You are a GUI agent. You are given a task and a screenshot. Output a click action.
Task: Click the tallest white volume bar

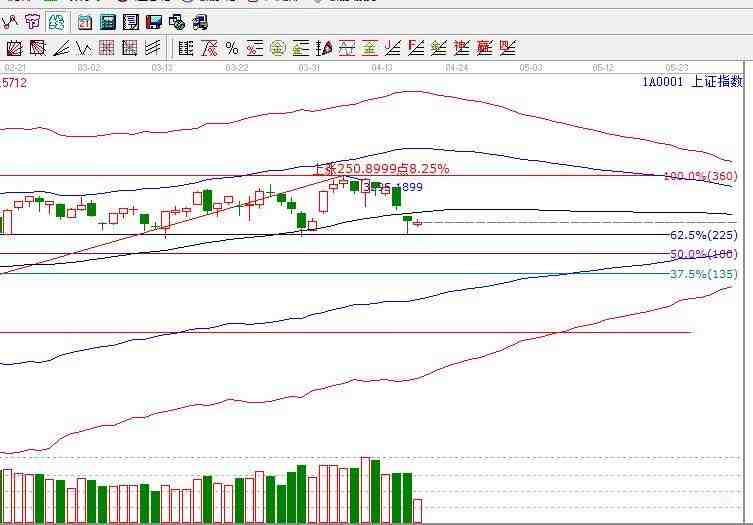(x=365, y=490)
